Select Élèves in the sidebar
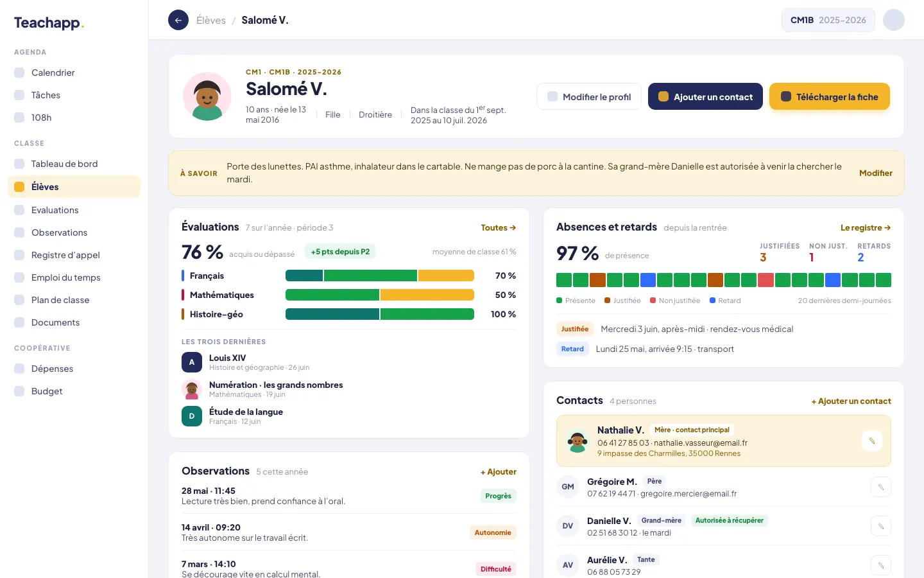The width and height of the screenshot is (924, 578). point(74,187)
